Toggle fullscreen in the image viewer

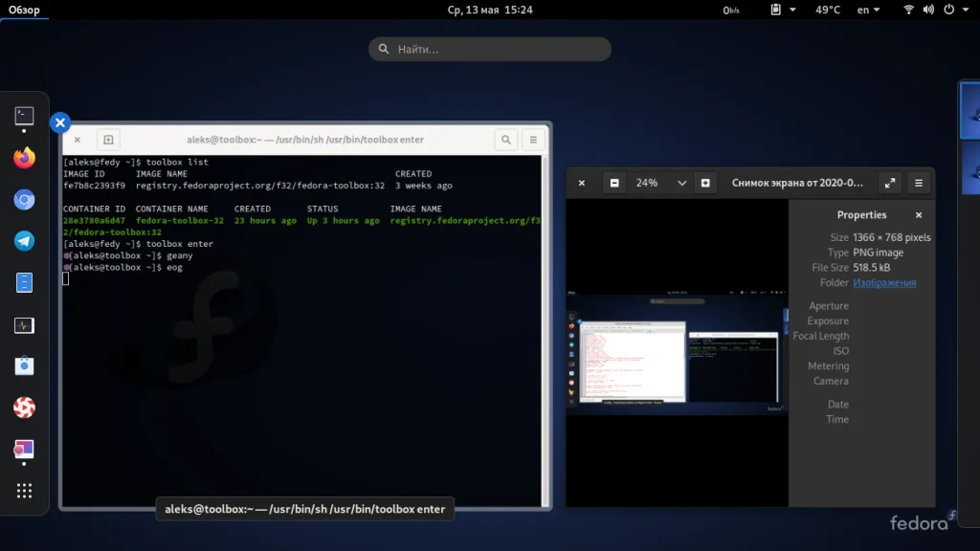coord(889,183)
